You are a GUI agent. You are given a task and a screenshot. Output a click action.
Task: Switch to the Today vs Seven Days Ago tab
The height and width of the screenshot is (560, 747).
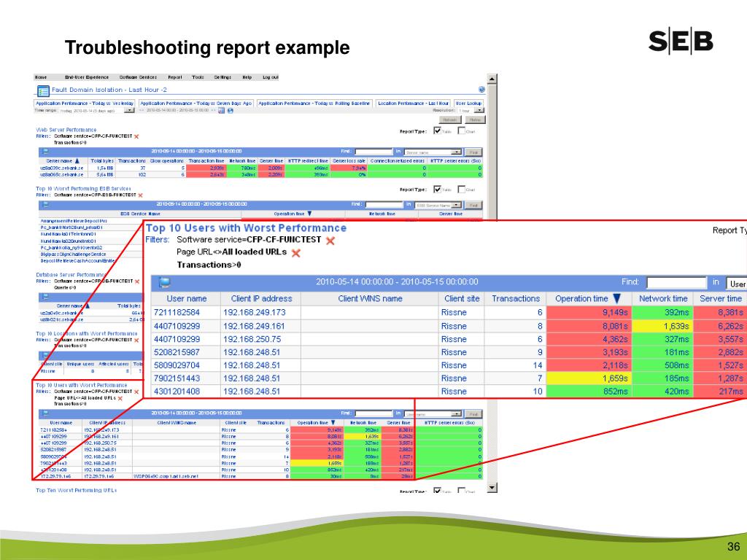click(196, 104)
